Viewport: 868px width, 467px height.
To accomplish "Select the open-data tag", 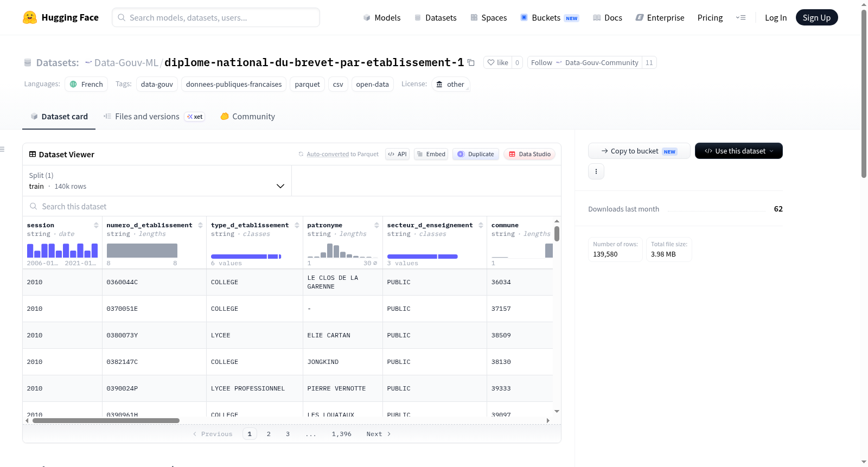I will click(x=372, y=84).
